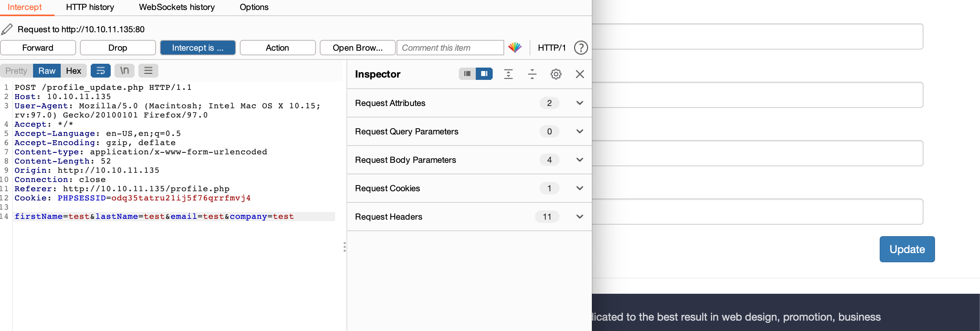Screen dimensions: 980x331
Task: Toggle the show non-printable characters button
Action: click(125, 71)
